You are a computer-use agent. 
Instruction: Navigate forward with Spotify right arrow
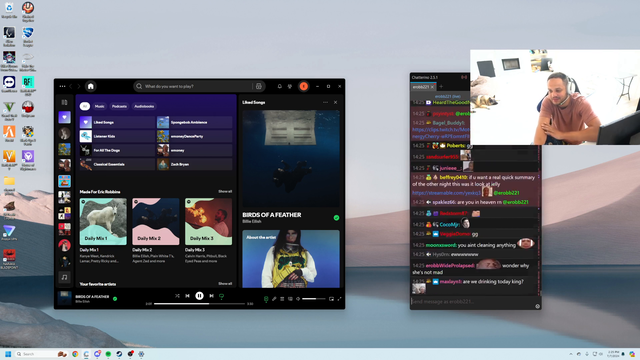[x=79, y=86]
